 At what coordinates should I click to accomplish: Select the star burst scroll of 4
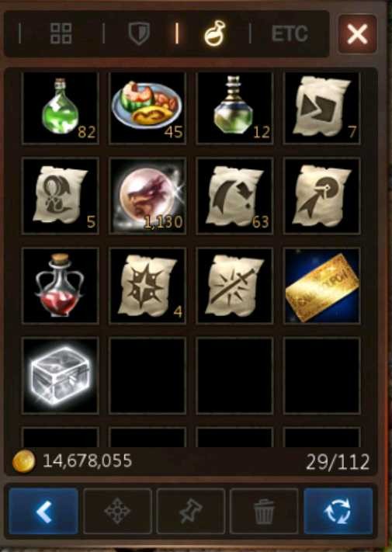[147, 286]
